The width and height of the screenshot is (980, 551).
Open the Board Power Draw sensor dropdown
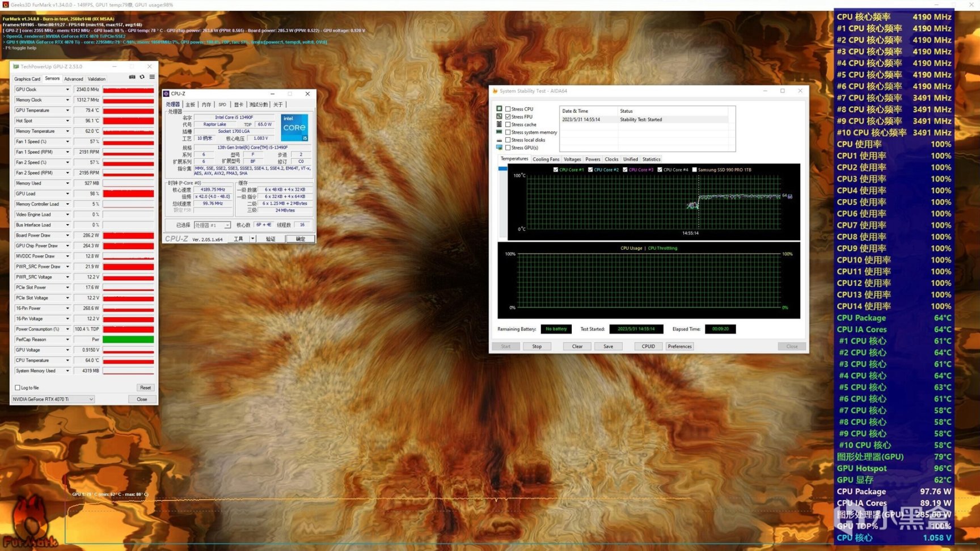click(67, 235)
